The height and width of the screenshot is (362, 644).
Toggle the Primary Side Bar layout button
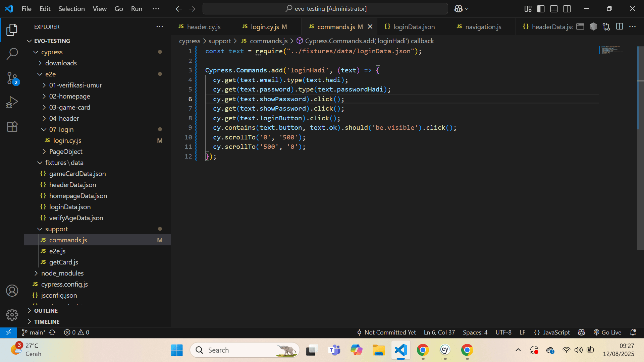pyautogui.click(x=541, y=9)
